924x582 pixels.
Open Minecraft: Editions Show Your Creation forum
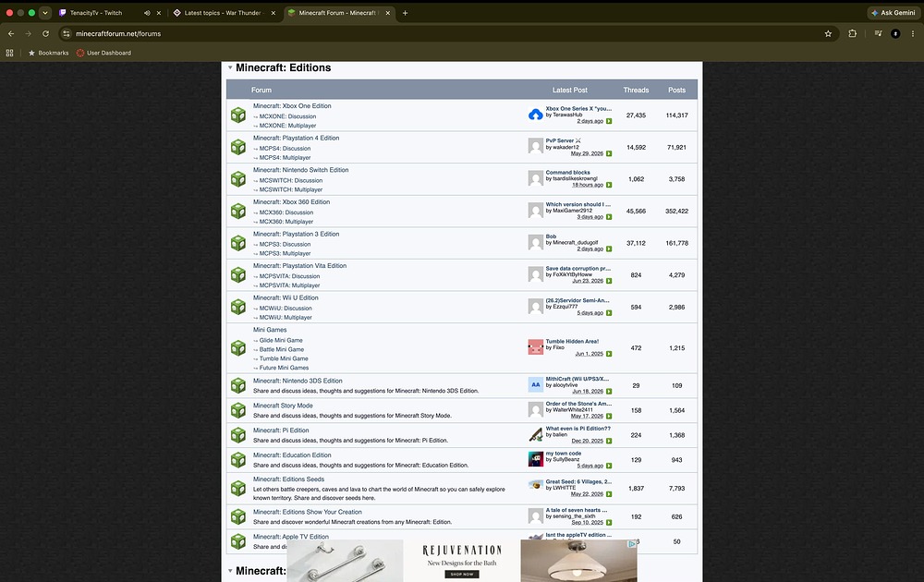[x=307, y=513]
